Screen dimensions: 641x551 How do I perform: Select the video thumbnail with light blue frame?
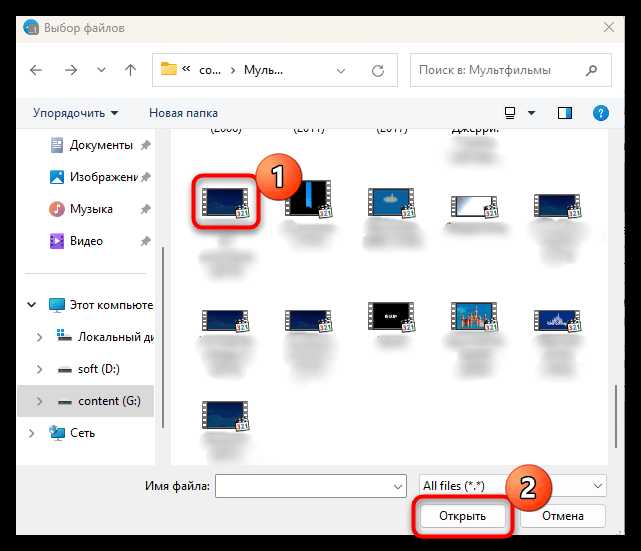[x=391, y=202]
